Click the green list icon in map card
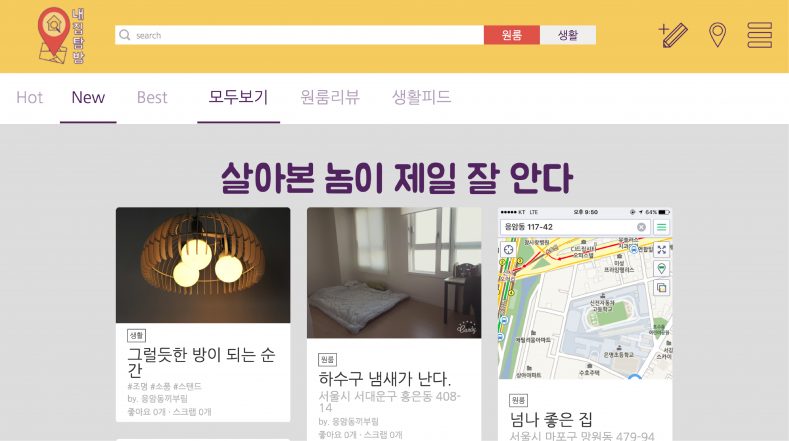This screenshot has width=789, height=441. 661,227
